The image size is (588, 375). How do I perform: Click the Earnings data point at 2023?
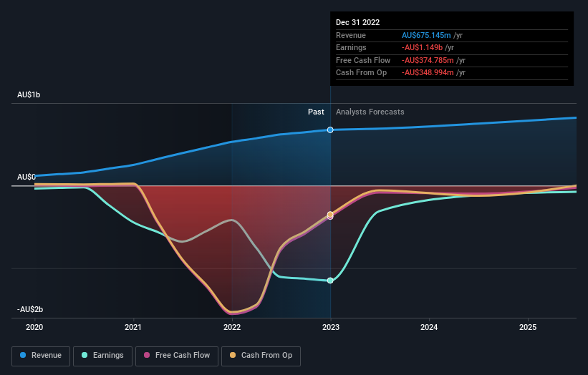pyautogui.click(x=330, y=281)
